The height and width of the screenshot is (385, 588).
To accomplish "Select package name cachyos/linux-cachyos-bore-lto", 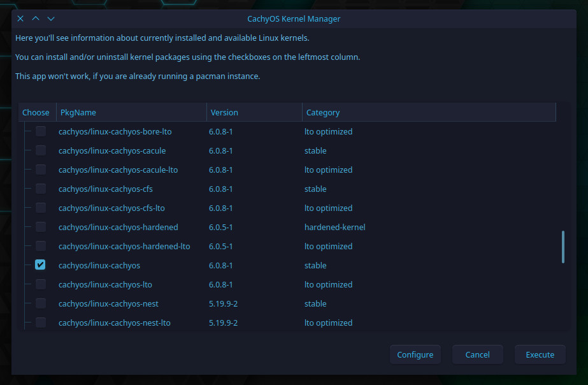I will [115, 132].
